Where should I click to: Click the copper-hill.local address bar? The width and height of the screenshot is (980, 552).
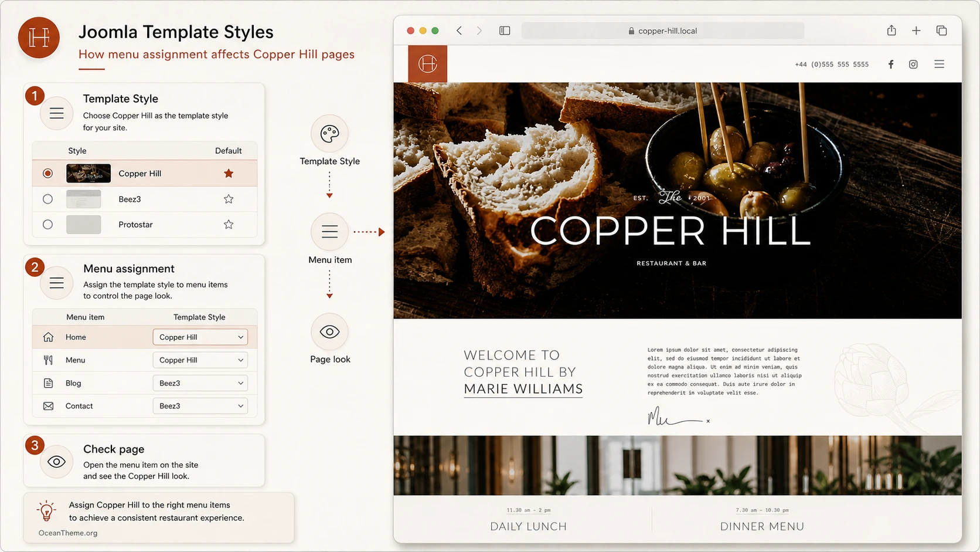pos(662,31)
